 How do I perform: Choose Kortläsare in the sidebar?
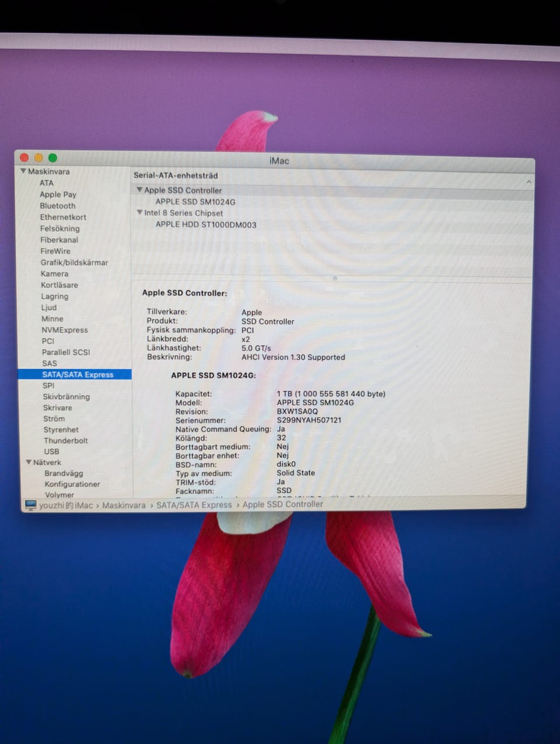(60, 285)
